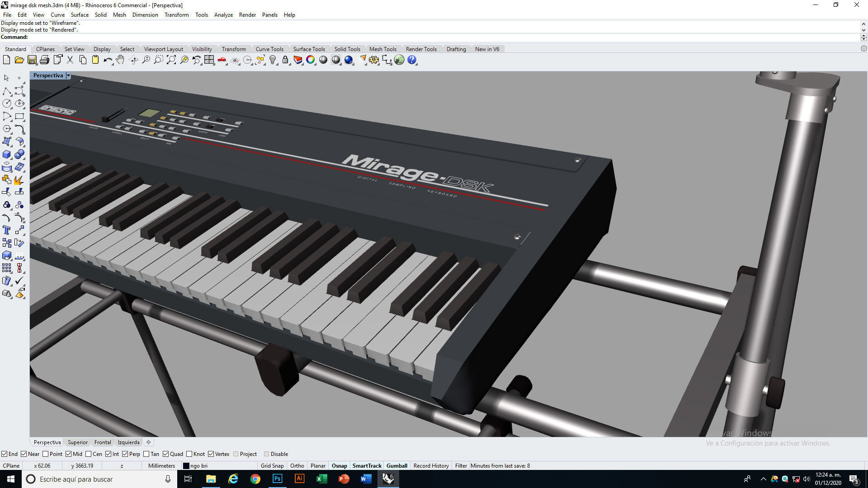
Task: Click the rectangular Array grid icon
Action: click(7, 268)
